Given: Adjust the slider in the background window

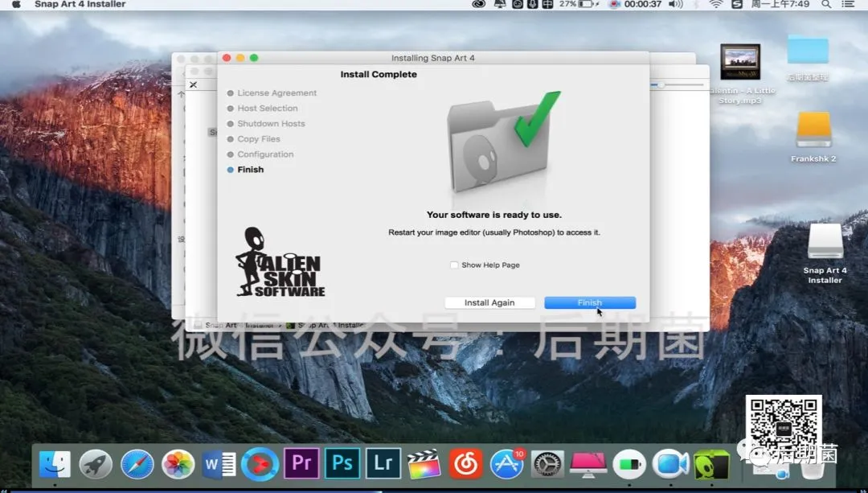Looking at the screenshot, I should tap(661, 84).
